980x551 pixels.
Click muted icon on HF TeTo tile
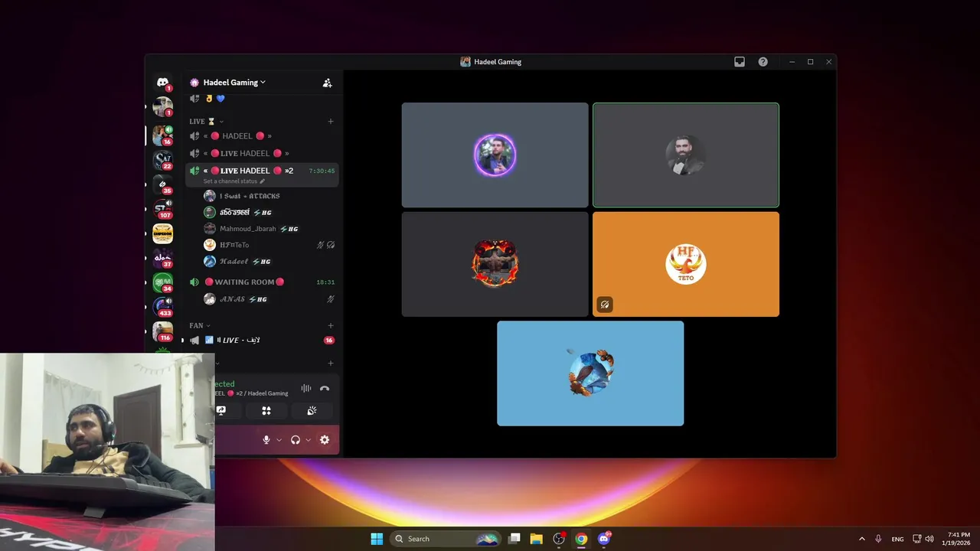coord(605,305)
